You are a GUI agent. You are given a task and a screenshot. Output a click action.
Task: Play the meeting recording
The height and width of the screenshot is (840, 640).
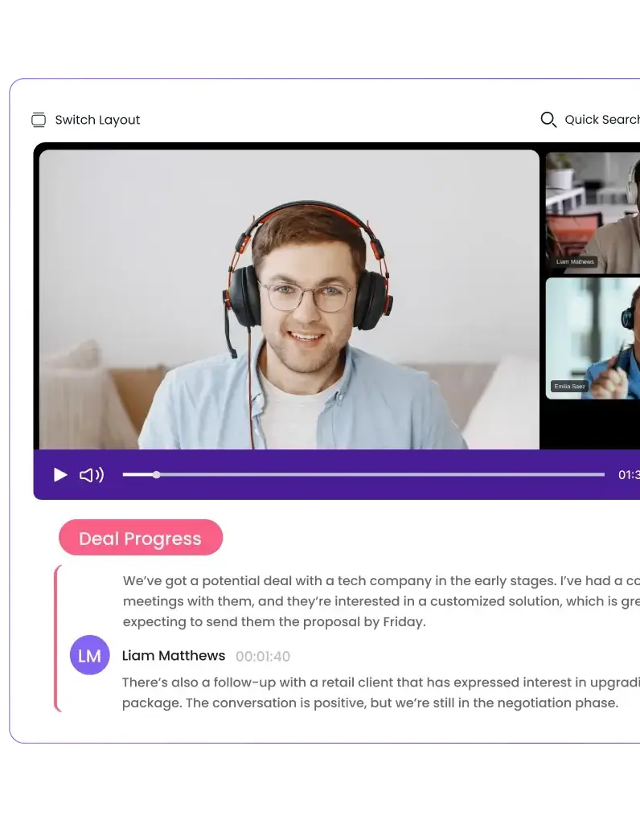pos(60,474)
